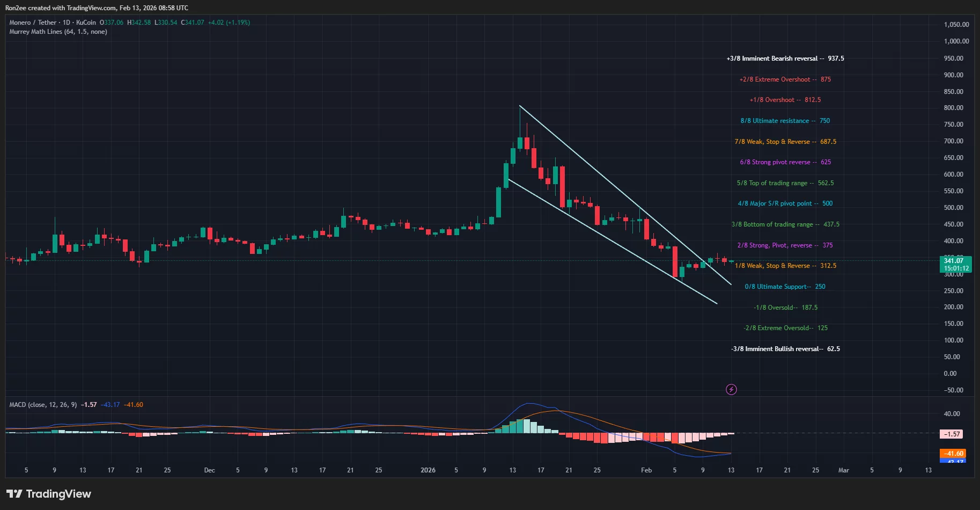
Task: Click the orange MACD value label -41.60
Action: pyautogui.click(x=952, y=454)
